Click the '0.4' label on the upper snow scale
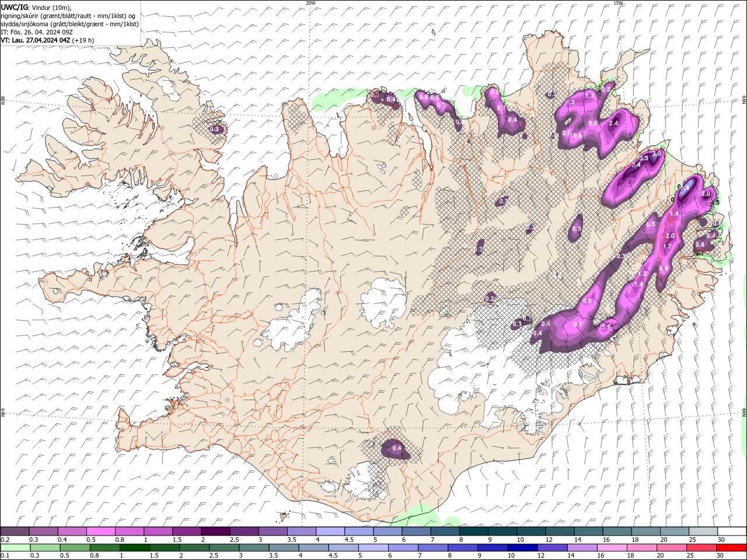 62,540
